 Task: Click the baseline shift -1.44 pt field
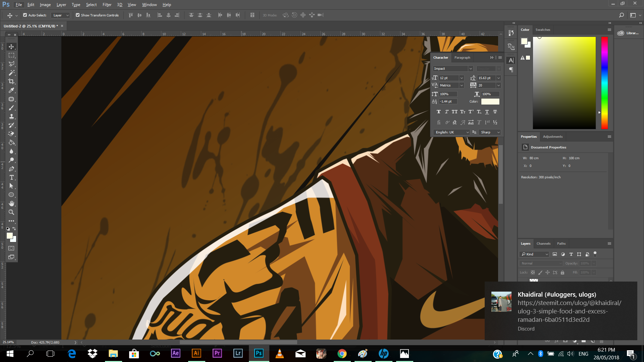pos(448,101)
